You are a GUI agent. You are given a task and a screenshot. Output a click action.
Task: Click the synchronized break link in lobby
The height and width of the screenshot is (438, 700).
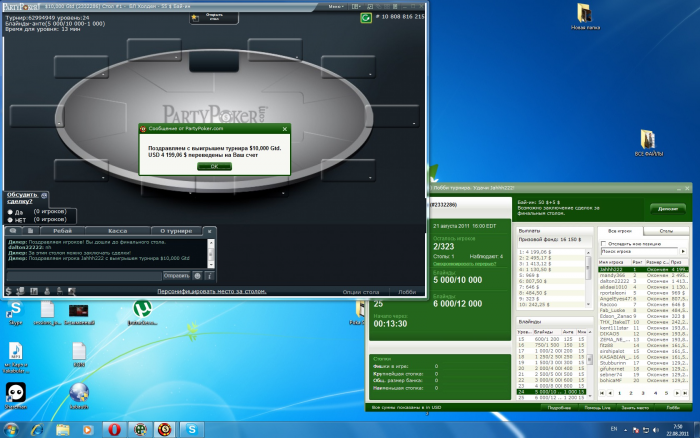[x=464, y=263]
